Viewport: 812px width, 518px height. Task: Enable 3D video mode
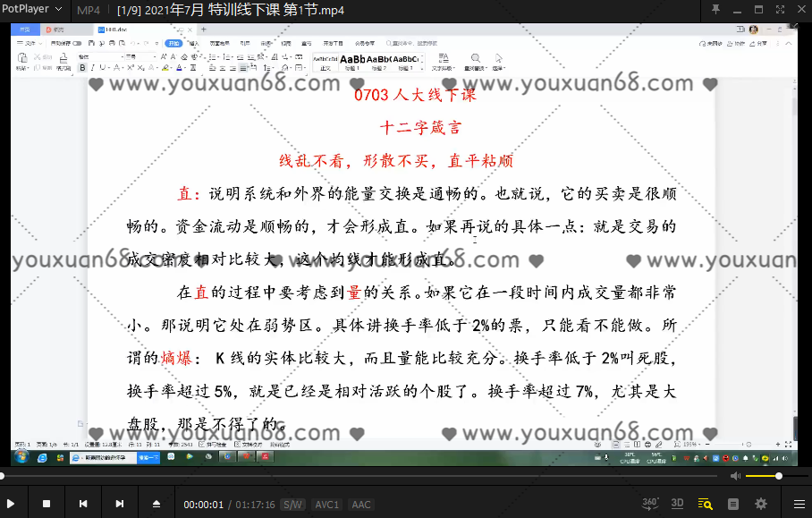tap(677, 503)
